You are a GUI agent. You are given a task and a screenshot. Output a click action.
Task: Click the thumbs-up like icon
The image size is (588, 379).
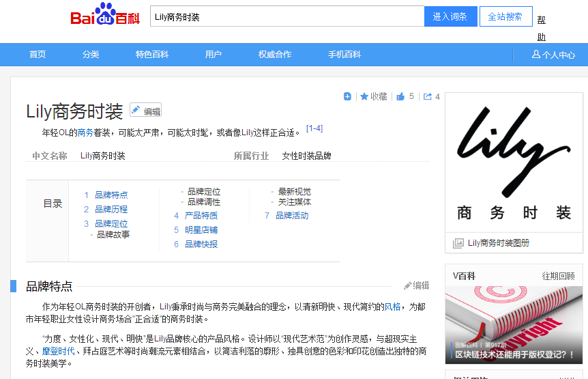pyautogui.click(x=400, y=96)
